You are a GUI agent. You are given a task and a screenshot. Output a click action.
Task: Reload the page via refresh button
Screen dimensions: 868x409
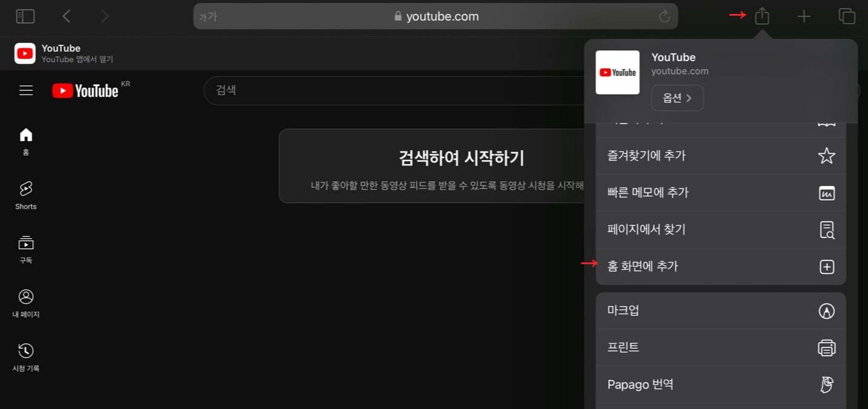pyautogui.click(x=664, y=16)
